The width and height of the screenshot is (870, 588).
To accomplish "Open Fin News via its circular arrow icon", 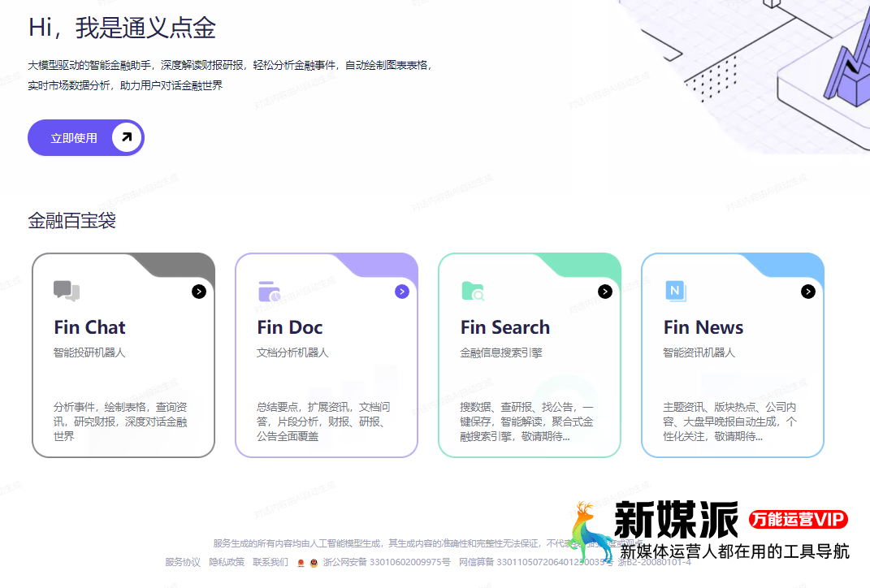I will click(808, 291).
